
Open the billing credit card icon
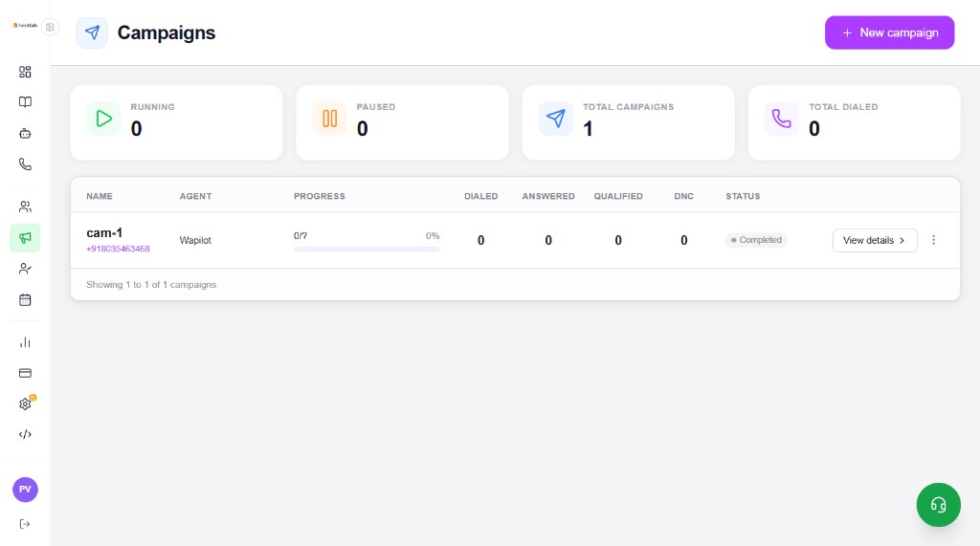coord(25,373)
